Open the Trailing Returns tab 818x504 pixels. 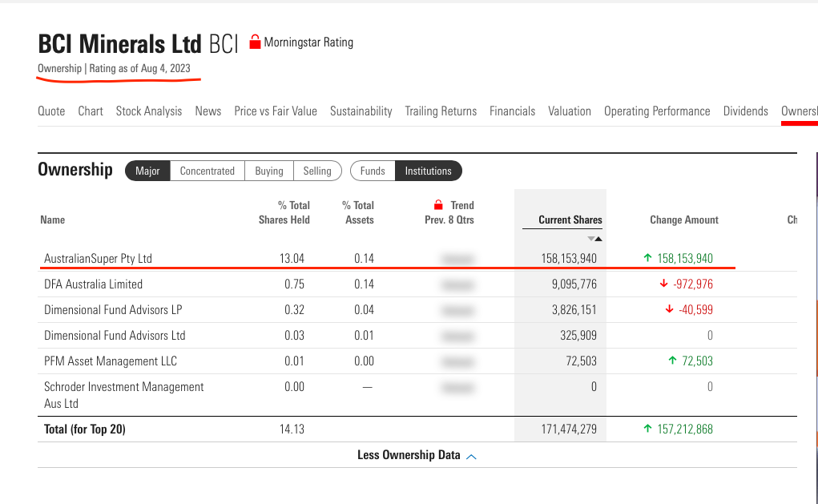441,111
